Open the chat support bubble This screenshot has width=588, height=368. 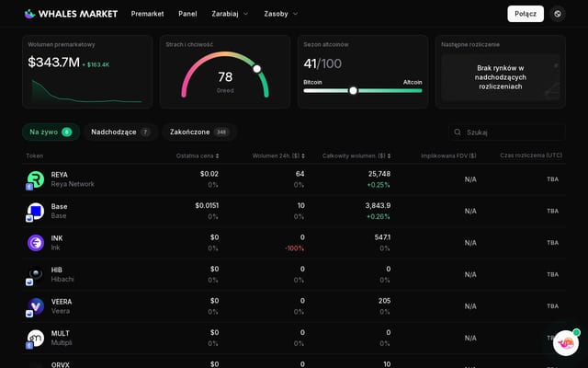pos(566,343)
